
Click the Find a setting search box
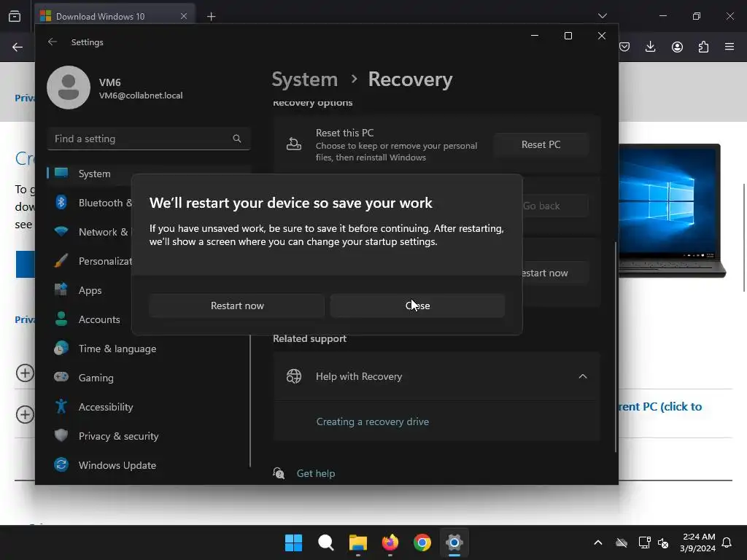(x=149, y=139)
